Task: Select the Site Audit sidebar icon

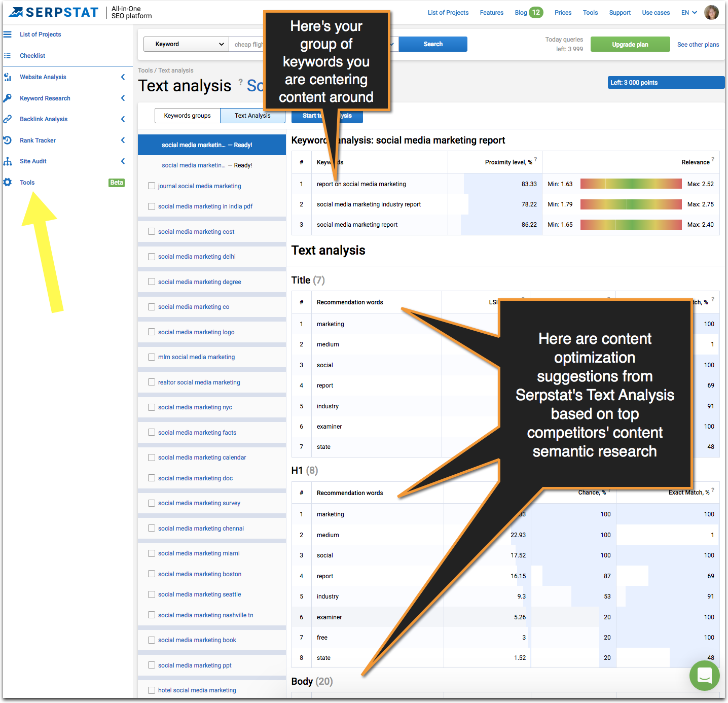Action: click(8, 161)
